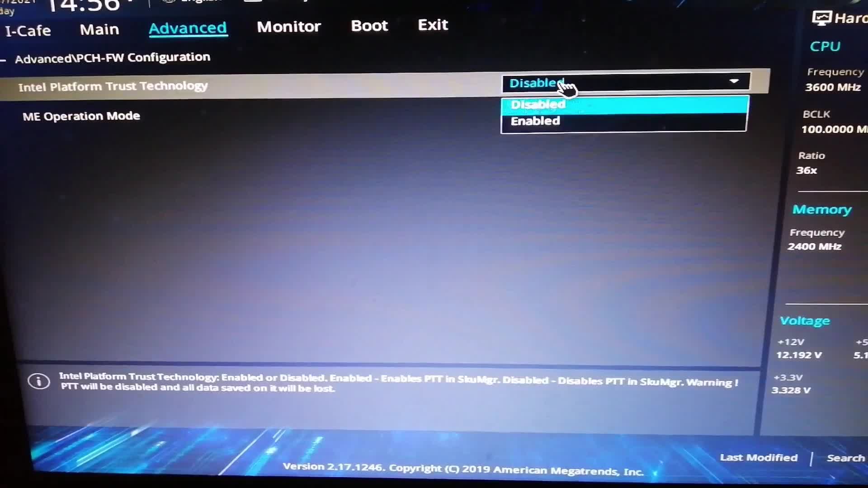The width and height of the screenshot is (868, 488).
Task: Click ME Operation Mode dropdown
Action: pyautogui.click(x=625, y=116)
